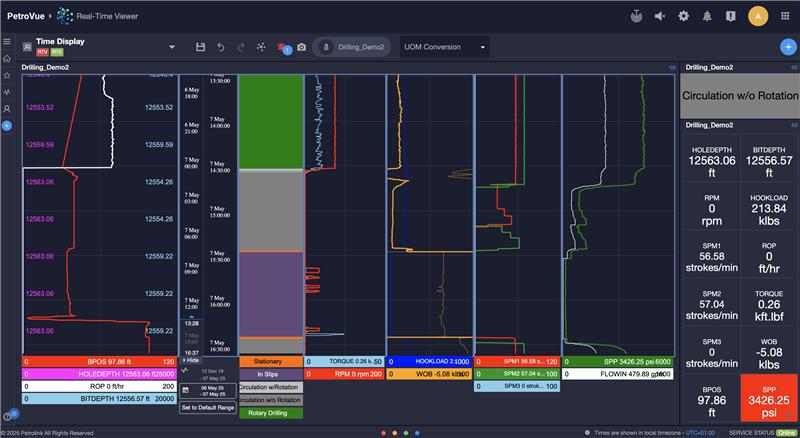800x438 pixels.
Task: Open the settings gear icon
Action: tap(684, 16)
